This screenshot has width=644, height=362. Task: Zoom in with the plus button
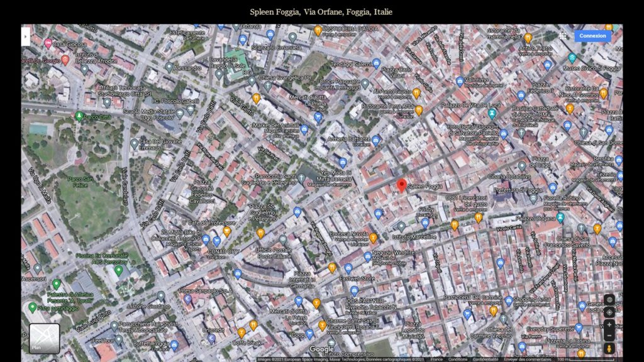609,325
